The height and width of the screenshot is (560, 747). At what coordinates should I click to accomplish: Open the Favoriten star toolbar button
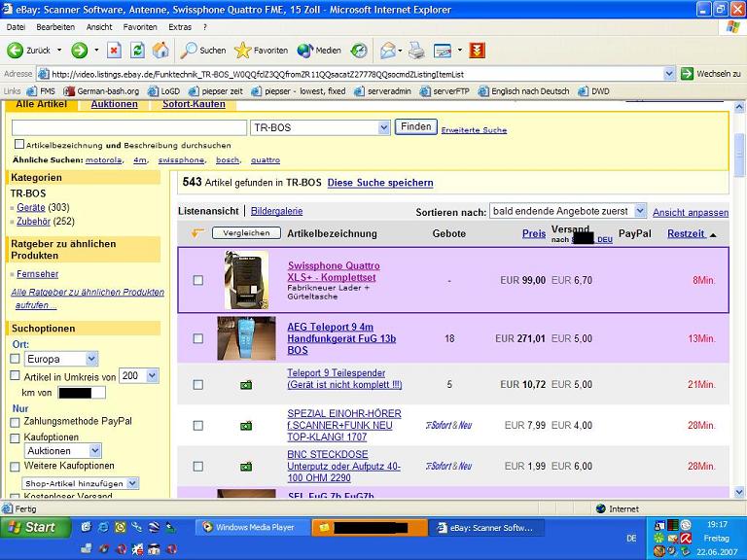click(261, 51)
